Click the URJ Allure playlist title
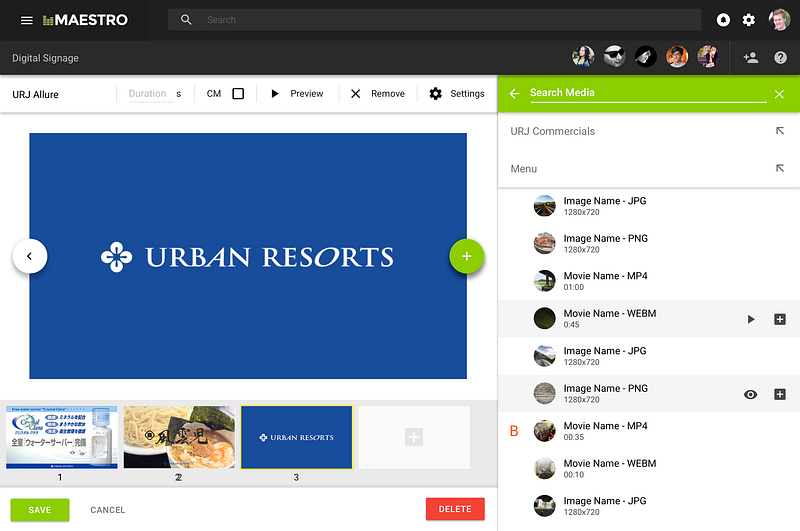The image size is (800, 531). pyautogui.click(x=35, y=94)
